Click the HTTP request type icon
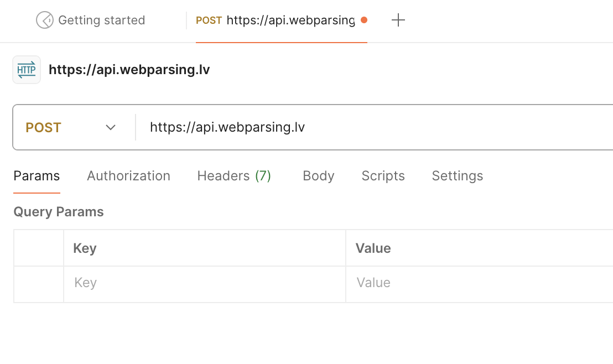 pyautogui.click(x=27, y=70)
